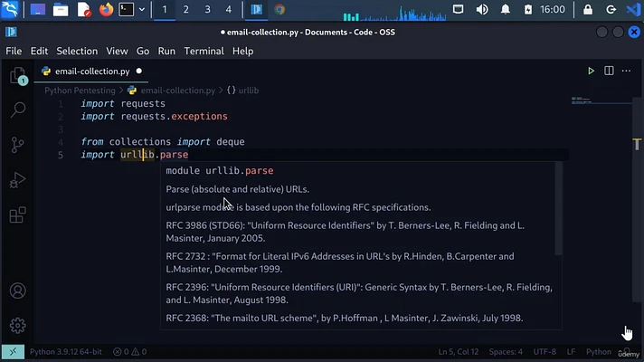
Task: Open the Manage gear settings icon
Action: pos(17,325)
